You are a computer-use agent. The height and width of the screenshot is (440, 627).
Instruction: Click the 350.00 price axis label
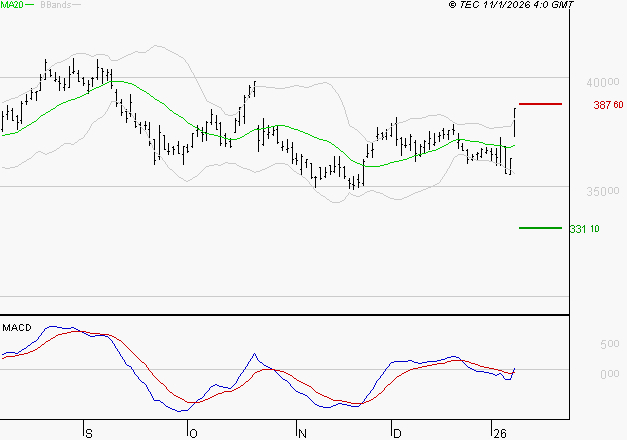[x=603, y=191]
